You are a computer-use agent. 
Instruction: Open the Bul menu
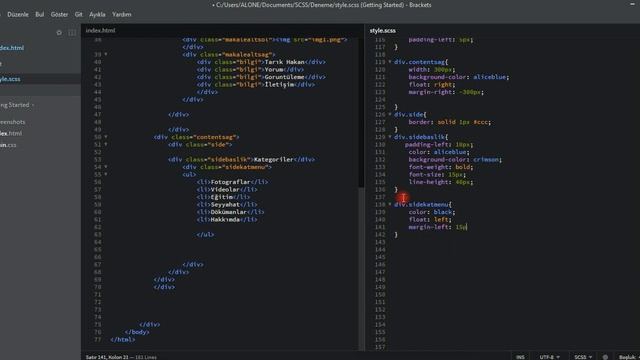tap(40, 14)
